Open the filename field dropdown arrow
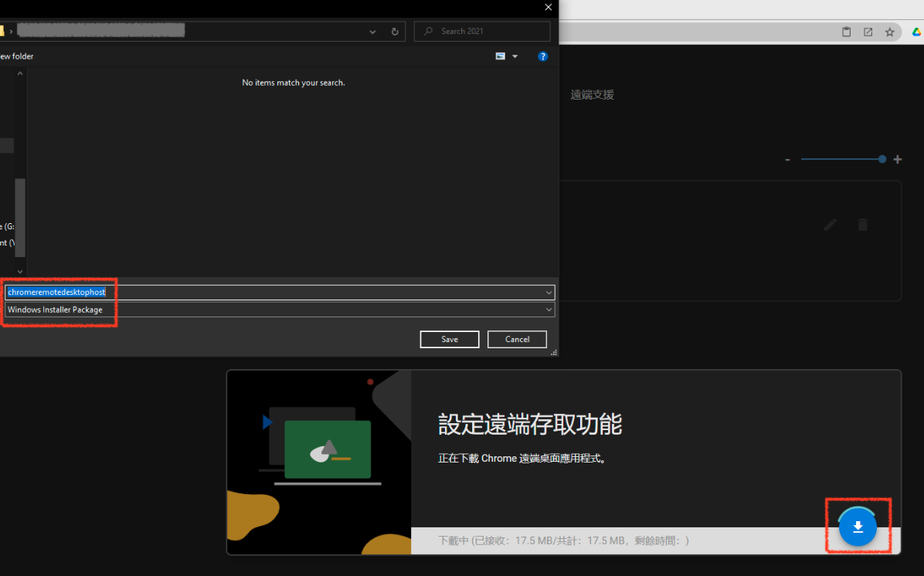 pyautogui.click(x=549, y=292)
